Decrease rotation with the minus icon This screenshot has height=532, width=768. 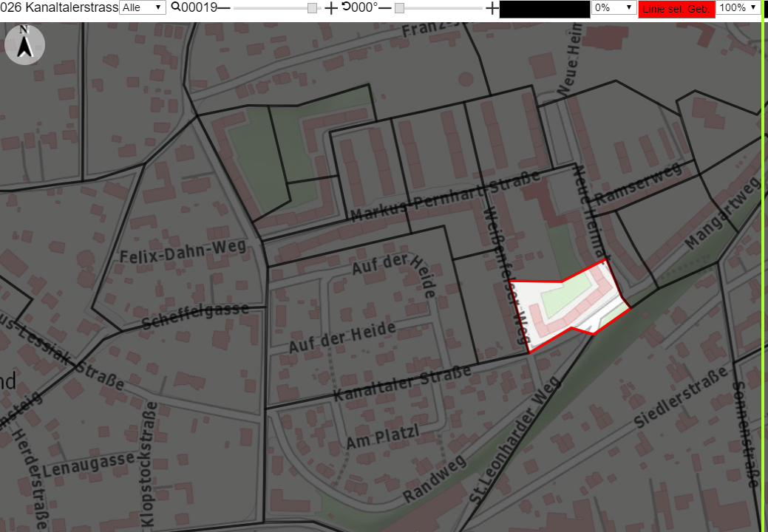[385, 8]
